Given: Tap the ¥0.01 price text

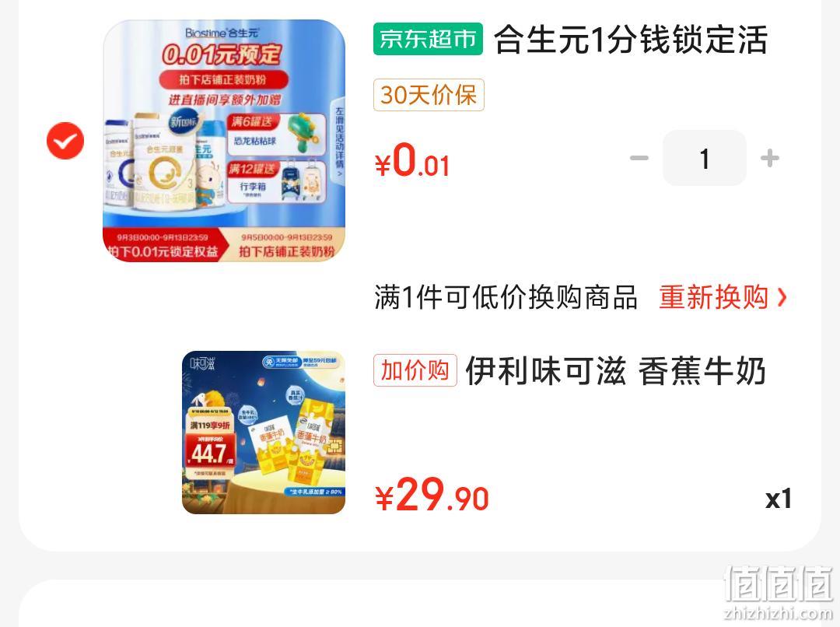Looking at the screenshot, I should [412, 159].
